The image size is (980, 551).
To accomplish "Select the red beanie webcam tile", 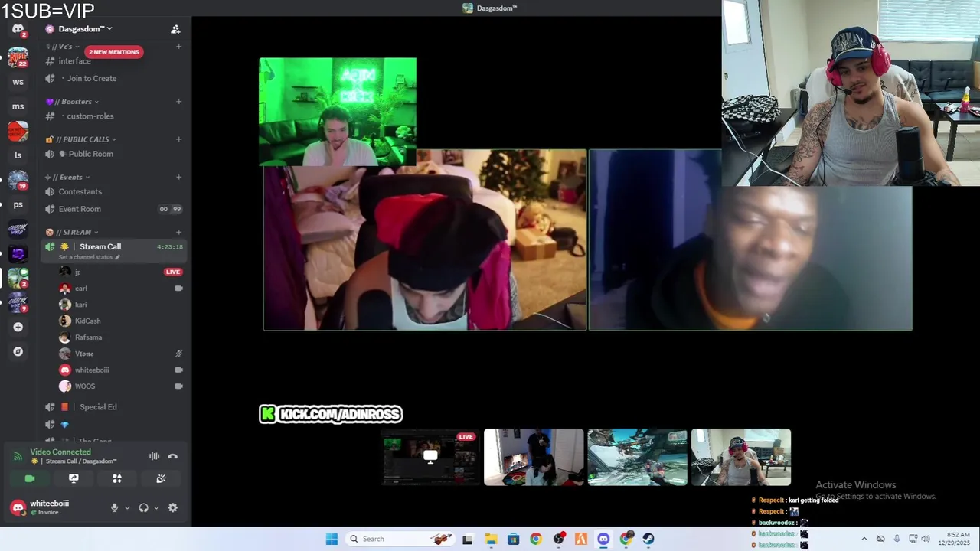I will (425, 240).
